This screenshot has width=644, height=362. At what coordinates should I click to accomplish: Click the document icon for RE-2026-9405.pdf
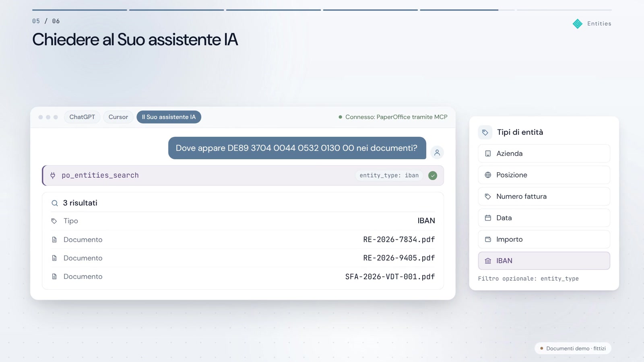(54, 258)
